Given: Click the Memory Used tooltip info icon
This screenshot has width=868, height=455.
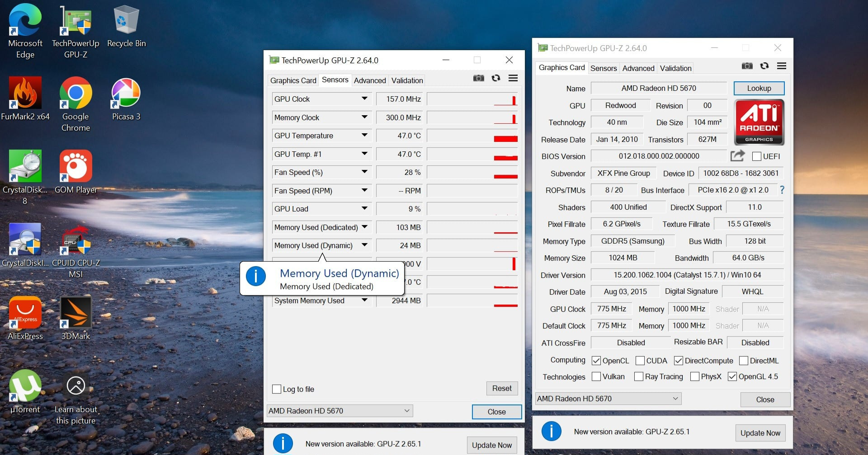Looking at the screenshot, I should click(256, 276).
